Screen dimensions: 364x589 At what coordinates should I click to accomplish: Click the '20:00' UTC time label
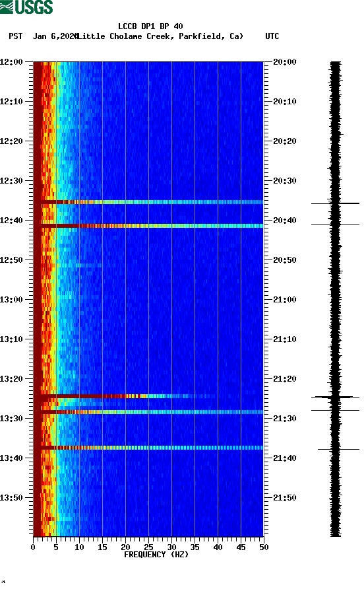click(285, 62)
